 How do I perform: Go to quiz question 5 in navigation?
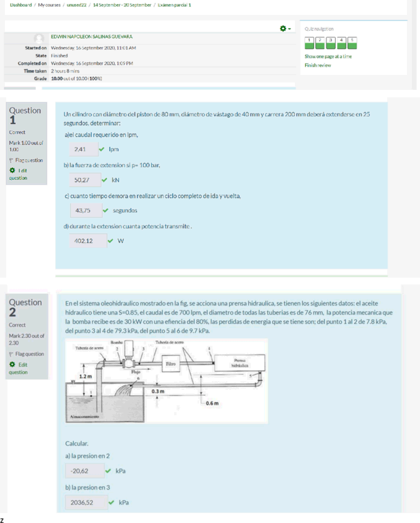point(352,43)
